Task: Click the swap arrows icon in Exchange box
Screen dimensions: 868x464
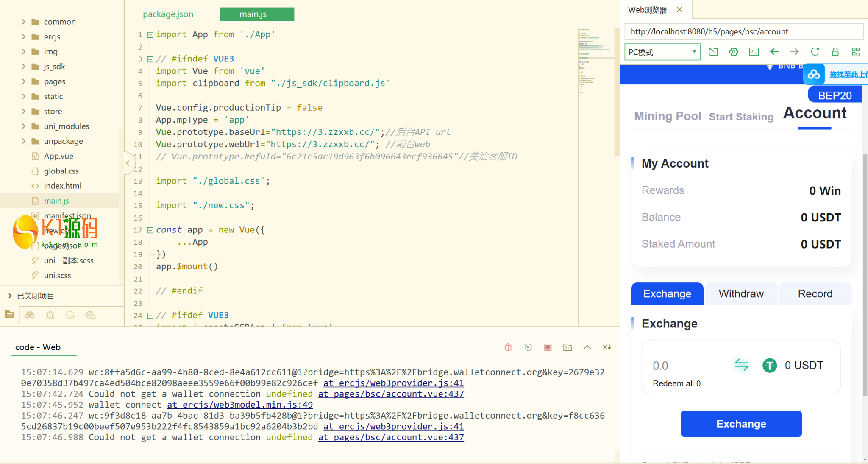Action: [741, 365]
